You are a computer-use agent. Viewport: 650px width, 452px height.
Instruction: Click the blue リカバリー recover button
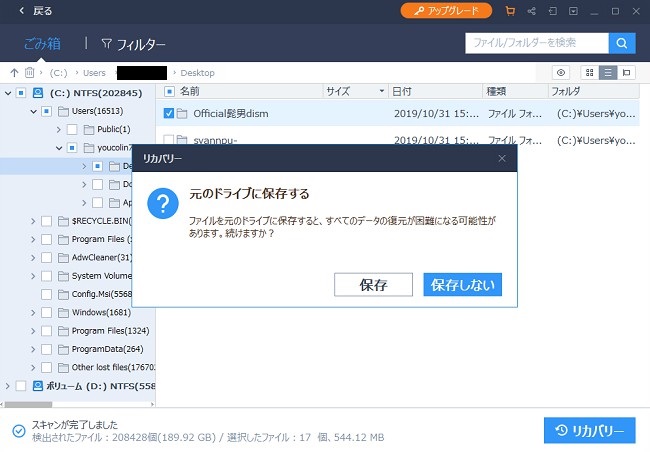589,430
